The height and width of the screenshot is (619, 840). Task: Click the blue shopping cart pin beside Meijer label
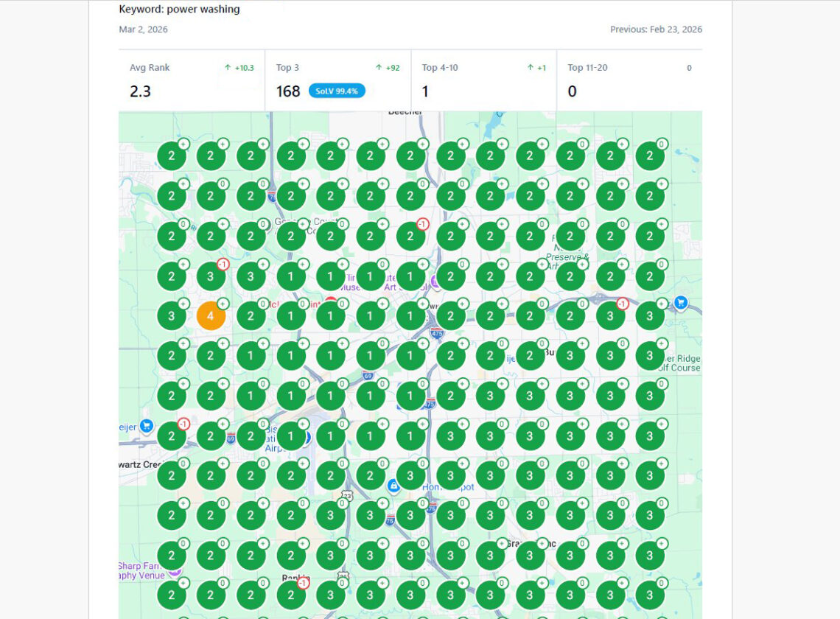[146, 425]
